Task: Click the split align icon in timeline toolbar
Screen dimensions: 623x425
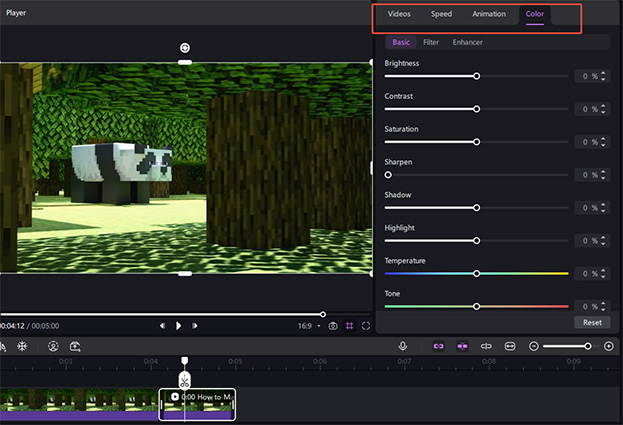Action: [486, 346]
